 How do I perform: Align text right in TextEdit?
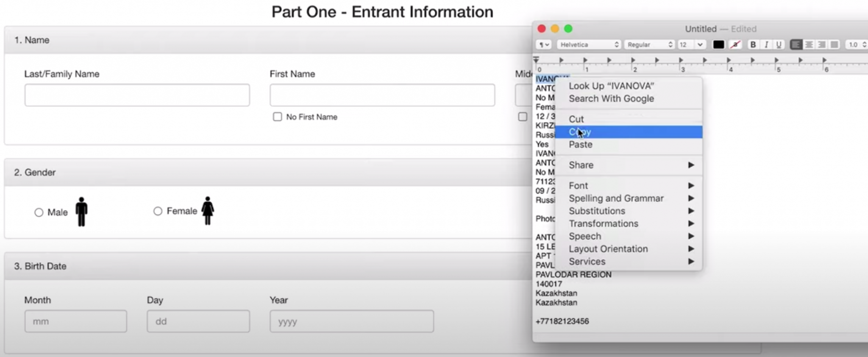coord(821,45)
